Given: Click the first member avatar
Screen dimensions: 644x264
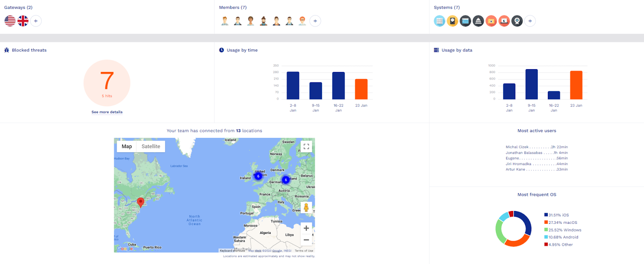Looking at the screenshot, I should 225,21.
